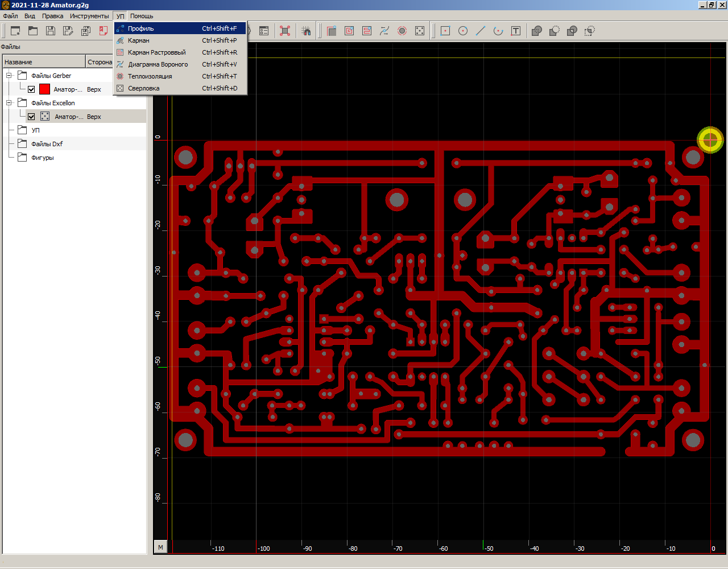Select Карман Растровый menu entry
The width and height of the screenshot is (728, 569).
pos(156,52)
